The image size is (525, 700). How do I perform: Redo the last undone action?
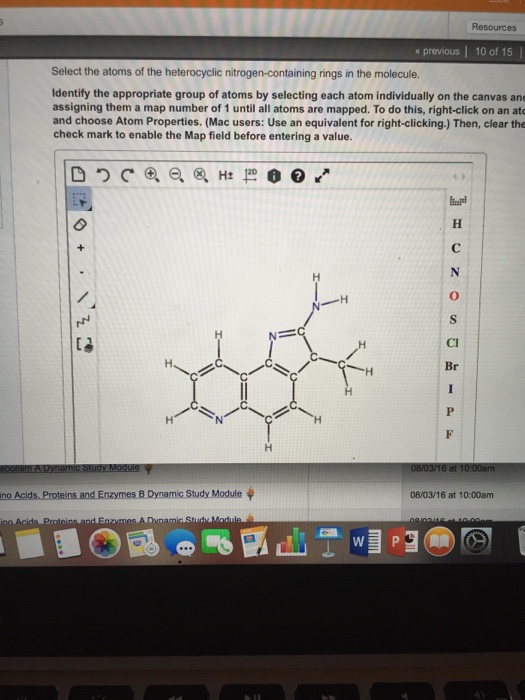click(x=127, y=175)
